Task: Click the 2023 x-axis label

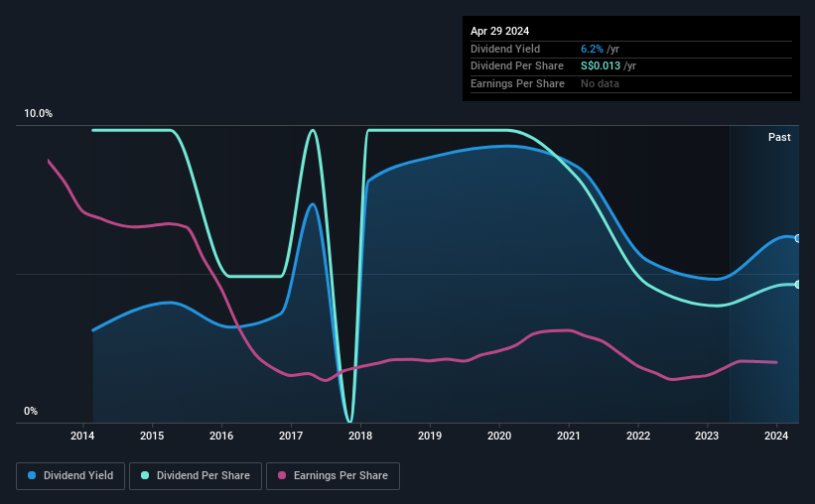Action: (707, 436)
